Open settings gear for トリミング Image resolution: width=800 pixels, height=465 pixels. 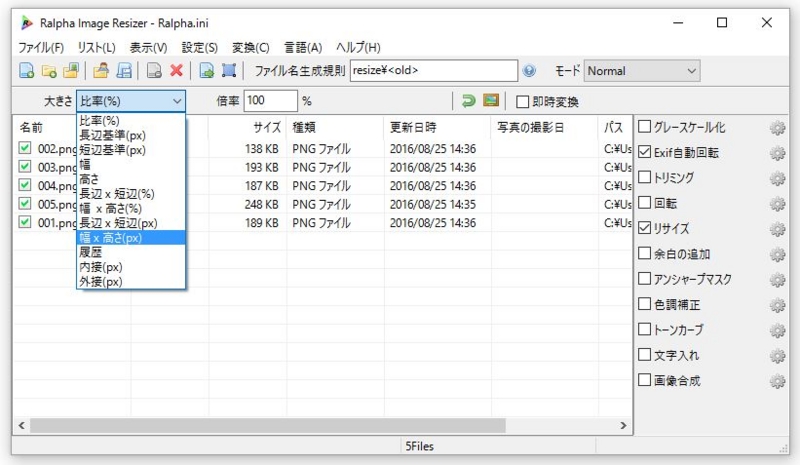[778, 178]
